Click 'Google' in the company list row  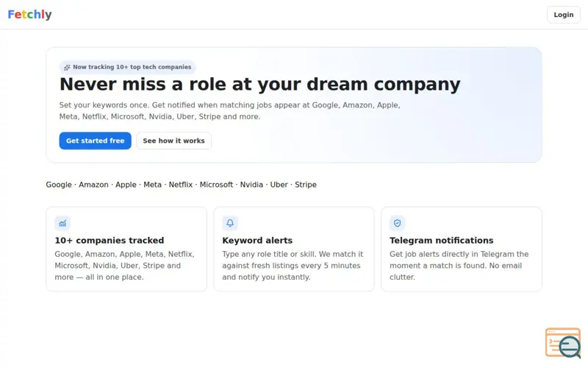(59, 185)
